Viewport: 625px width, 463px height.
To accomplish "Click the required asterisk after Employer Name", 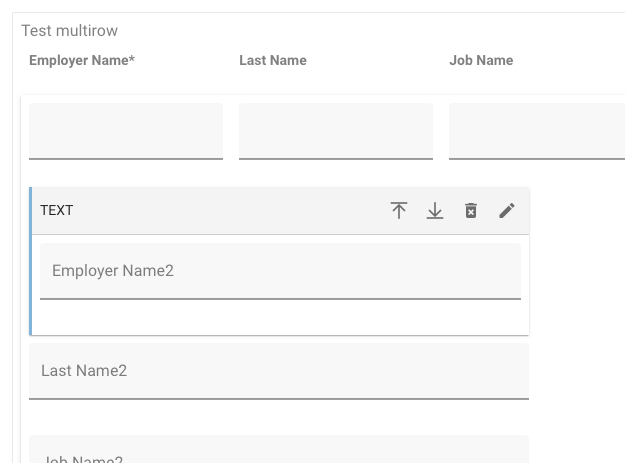I will (132, 59).
